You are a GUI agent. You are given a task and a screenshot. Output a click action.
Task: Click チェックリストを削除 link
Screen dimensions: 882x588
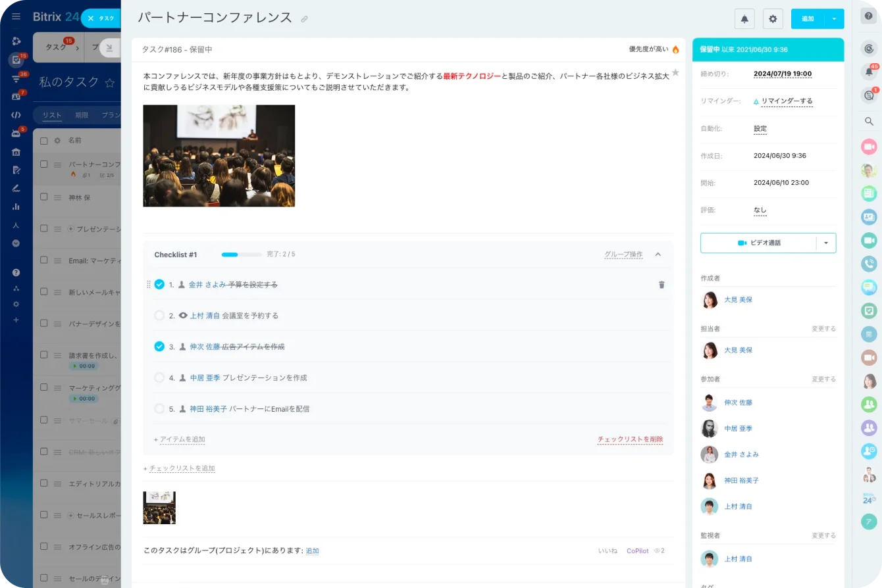(x=630, y=439)
